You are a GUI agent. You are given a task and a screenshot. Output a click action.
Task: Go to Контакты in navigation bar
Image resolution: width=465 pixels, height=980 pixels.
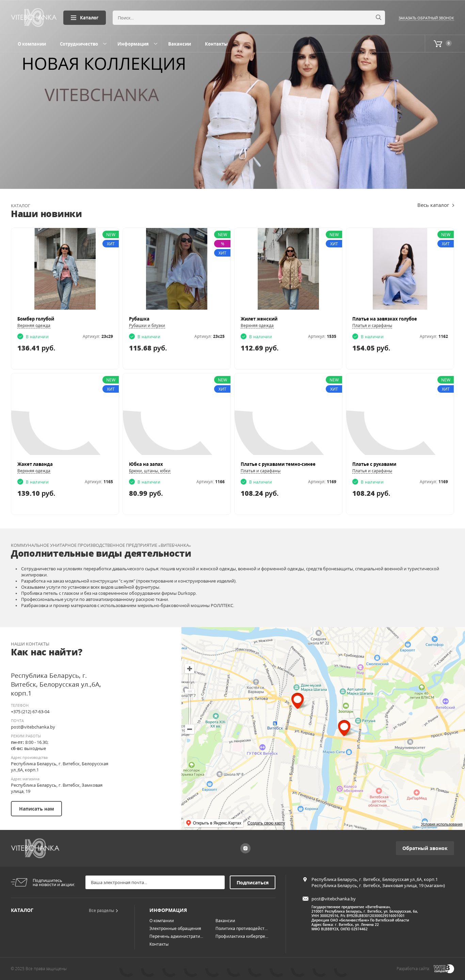[216, 44]
